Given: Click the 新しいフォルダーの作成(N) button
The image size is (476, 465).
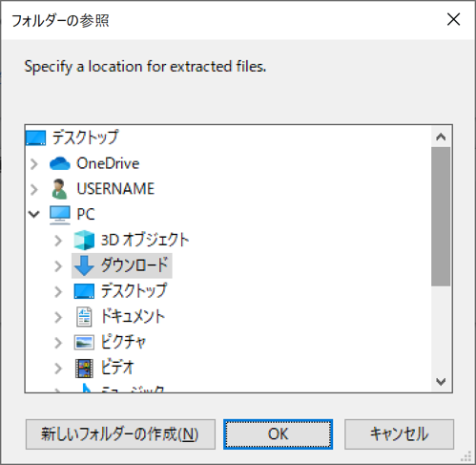Looking at the screenshot, I should click(120, 434).
